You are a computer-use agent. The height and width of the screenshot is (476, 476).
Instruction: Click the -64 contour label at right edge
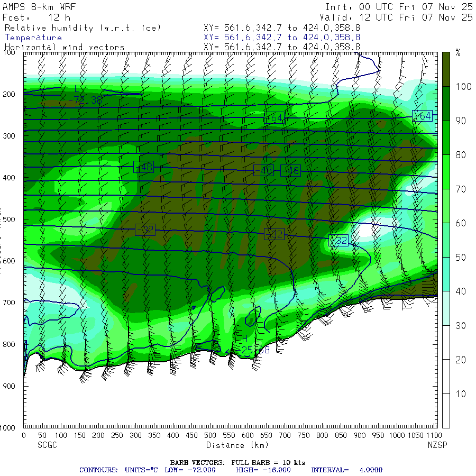(422, 116)
